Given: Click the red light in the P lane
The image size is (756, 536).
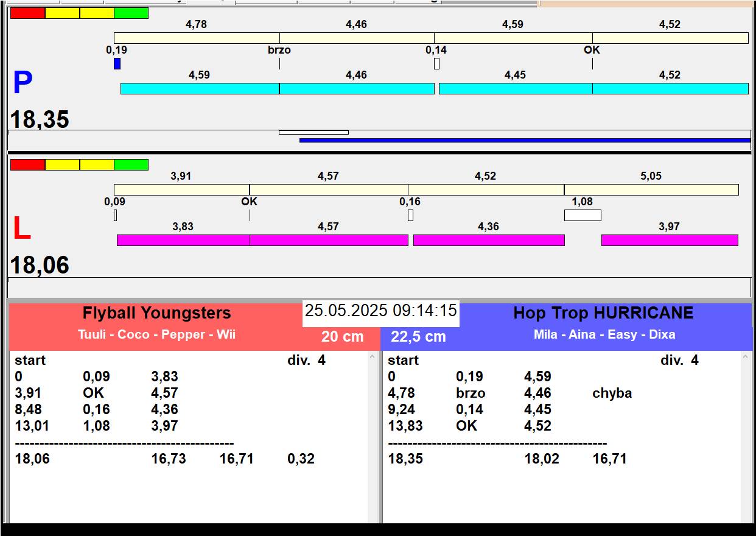Looking at the screenshot, I should (28, 13).
